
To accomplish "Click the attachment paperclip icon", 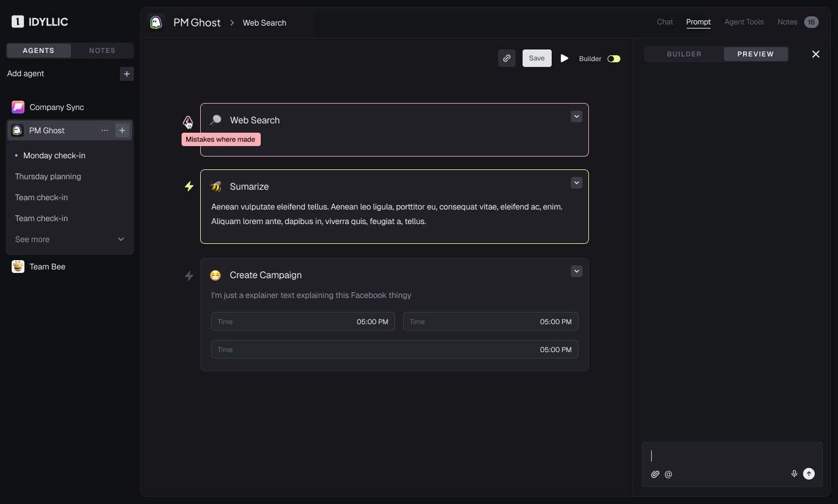I will (x=655, y=474).
